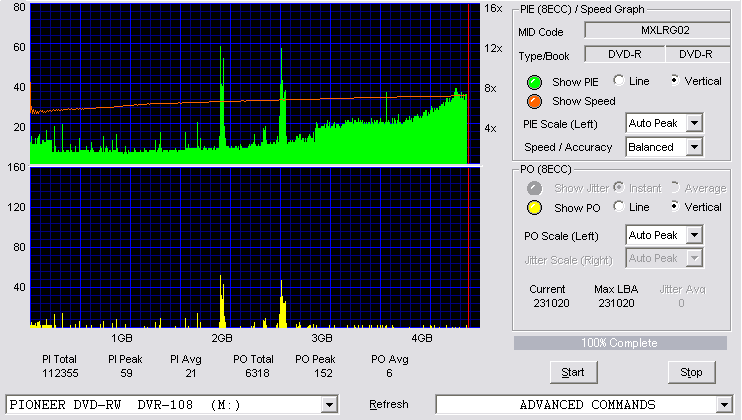Screen dimensions: 742x420
Task: Click the 100% Complete progress bar
Action: pyautogui.click(x=620, y=343)
